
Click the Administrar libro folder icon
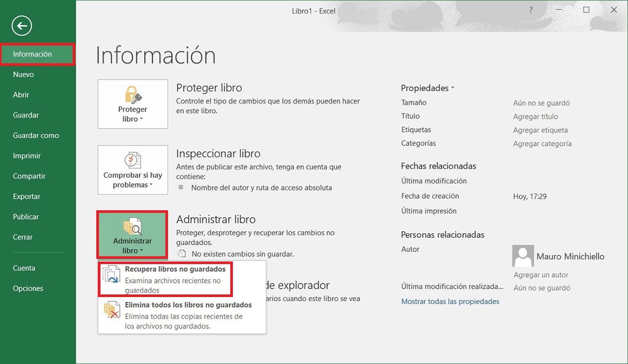point(132,226)
